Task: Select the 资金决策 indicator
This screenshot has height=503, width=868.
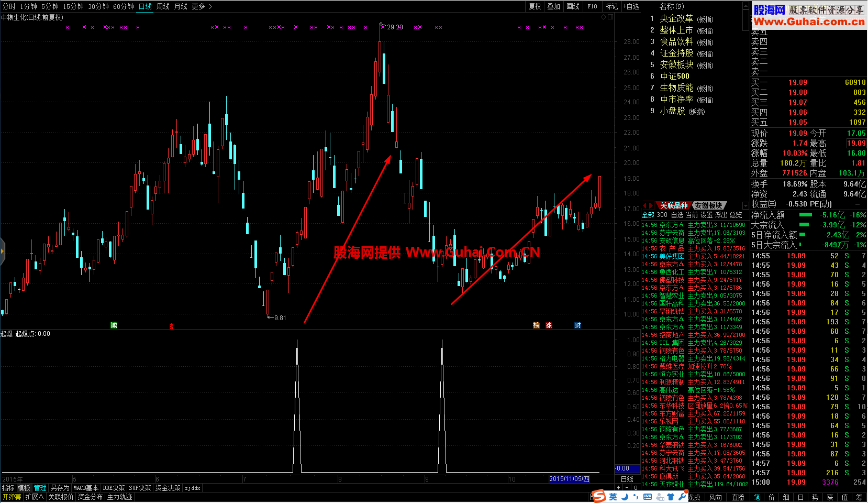Action: 168,488
